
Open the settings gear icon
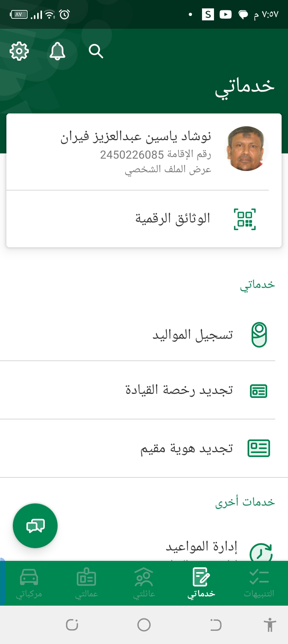pos(19,52)
